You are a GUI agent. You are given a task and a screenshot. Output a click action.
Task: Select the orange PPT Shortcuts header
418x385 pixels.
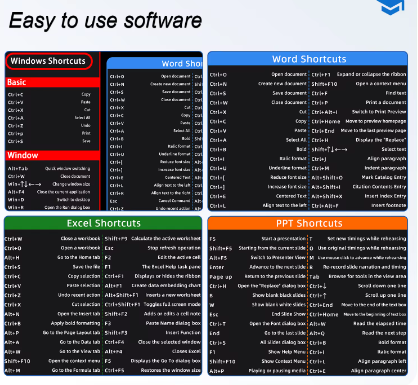(x=308, y=223)
